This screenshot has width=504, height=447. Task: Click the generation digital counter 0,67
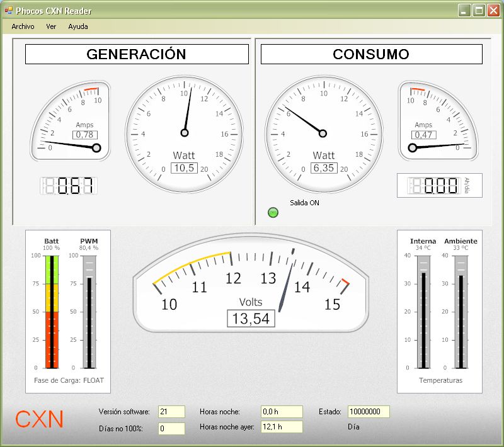(69, 186)
